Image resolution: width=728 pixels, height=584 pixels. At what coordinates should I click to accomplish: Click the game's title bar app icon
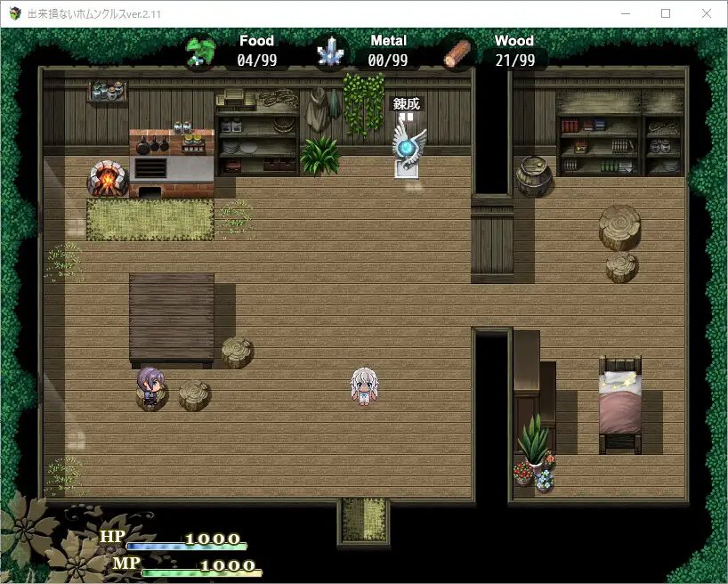(x=14, y=14)
